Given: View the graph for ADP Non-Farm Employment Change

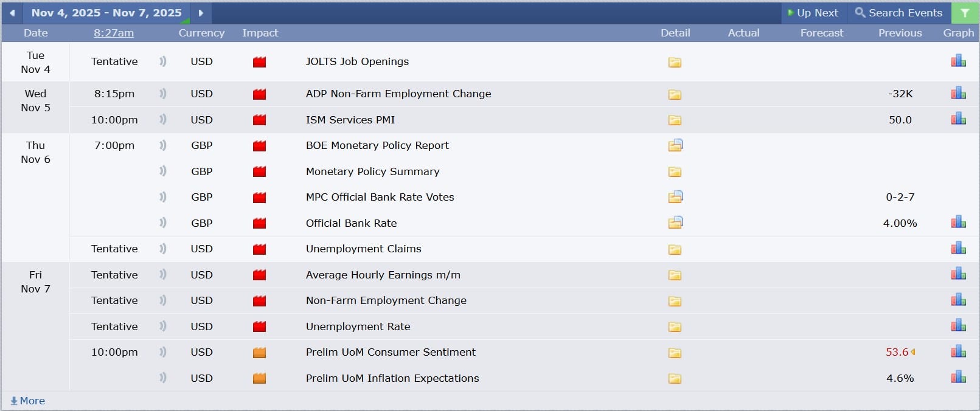Looking at the screenshot, I should tap(958, 93).
